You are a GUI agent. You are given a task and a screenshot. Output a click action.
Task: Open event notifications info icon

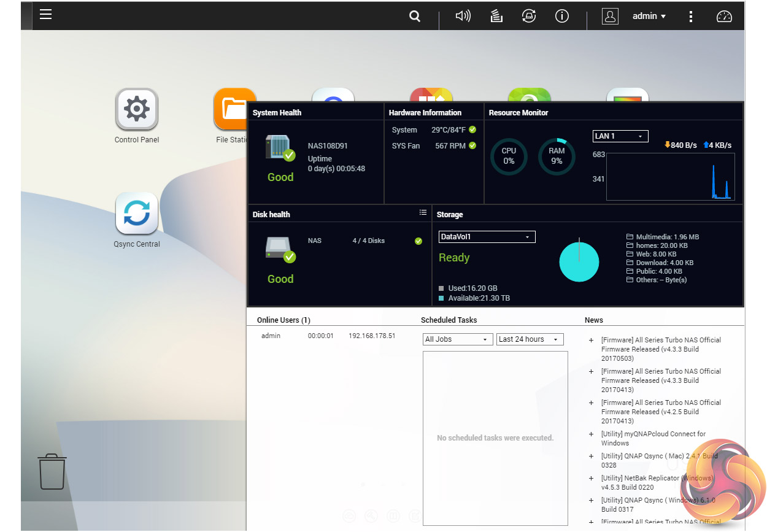coord(561,17)
